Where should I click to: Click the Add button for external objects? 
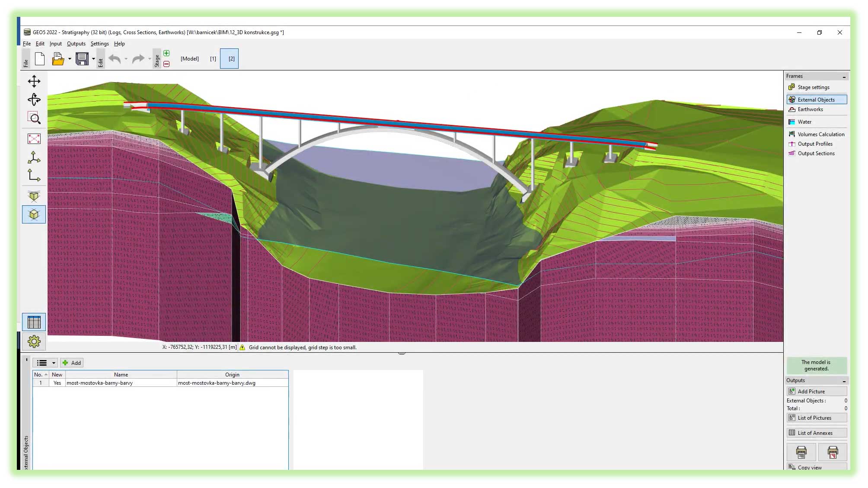(72, 363)
